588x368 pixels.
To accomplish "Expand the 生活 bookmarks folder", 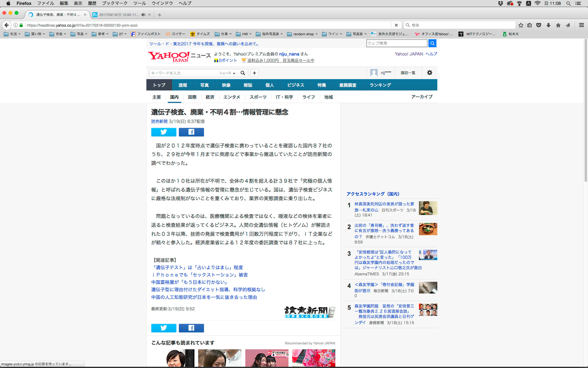I will click(12, 34).
